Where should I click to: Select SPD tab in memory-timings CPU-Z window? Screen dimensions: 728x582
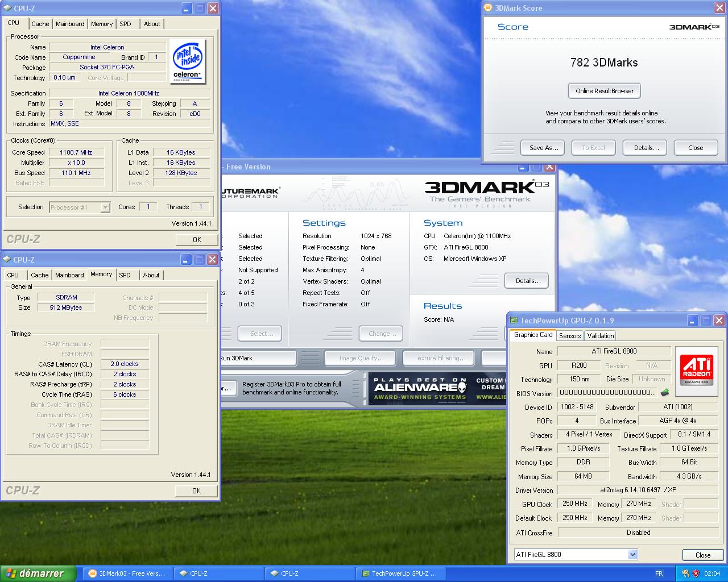coord(125,275)
